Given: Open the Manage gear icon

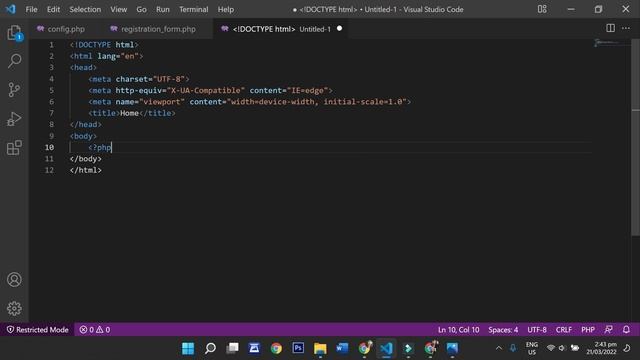Looking at the screenshot, I should pyautogui.click(x=14, y=308).
